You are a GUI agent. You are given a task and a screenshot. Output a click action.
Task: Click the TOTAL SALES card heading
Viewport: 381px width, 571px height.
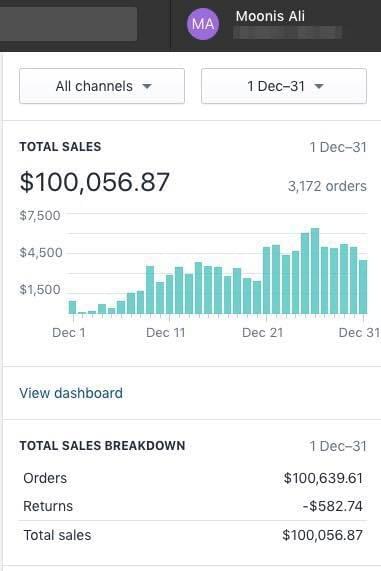tap(60, 147)
